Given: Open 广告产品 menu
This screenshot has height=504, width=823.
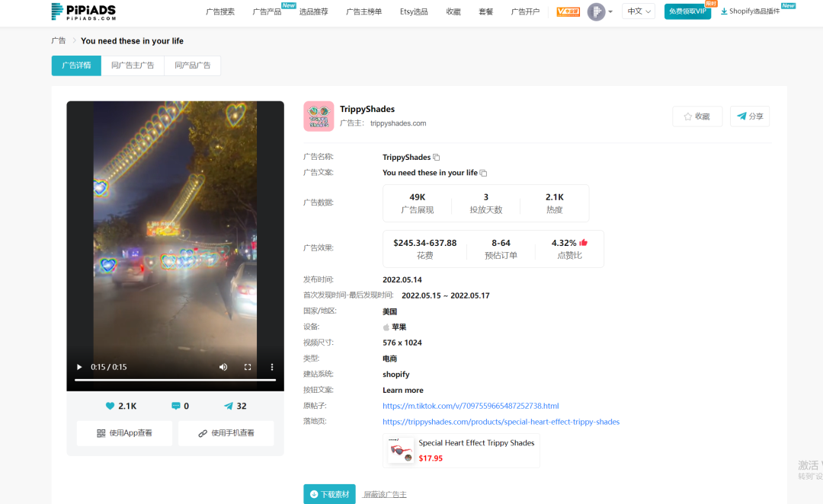Looking at the screenshot, I should click(x=267, y=11).
